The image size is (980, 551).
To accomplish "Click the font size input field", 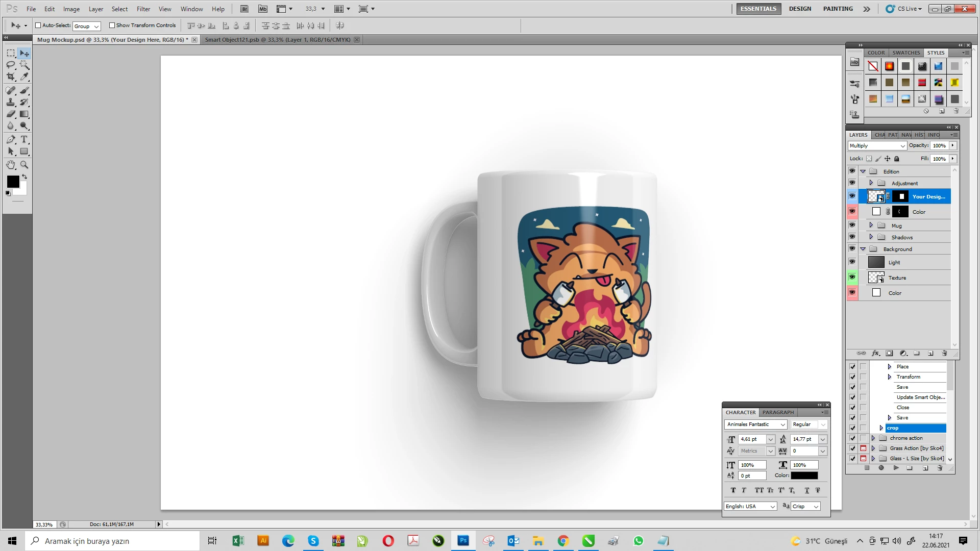I will coord(751,439).
